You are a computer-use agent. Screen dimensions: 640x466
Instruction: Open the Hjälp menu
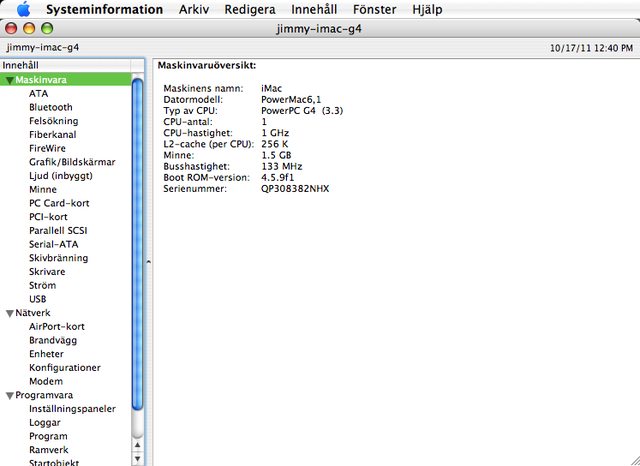coord(427,9)
